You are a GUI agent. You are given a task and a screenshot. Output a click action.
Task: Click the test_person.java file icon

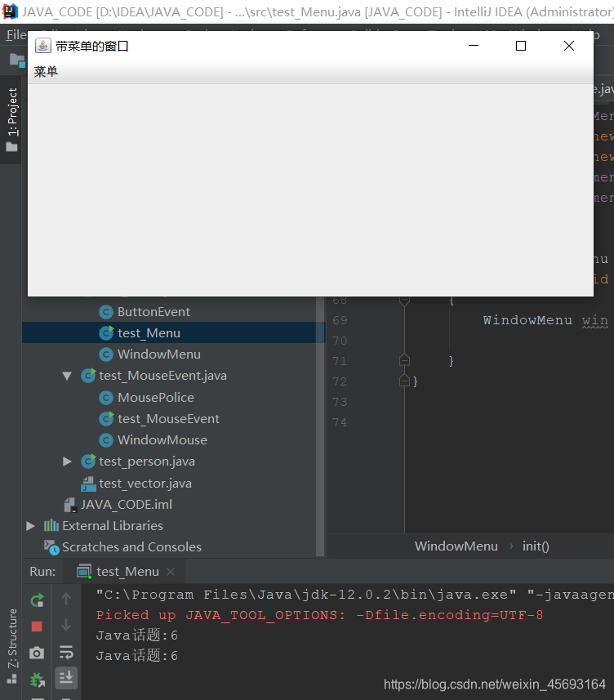point(88,461)
